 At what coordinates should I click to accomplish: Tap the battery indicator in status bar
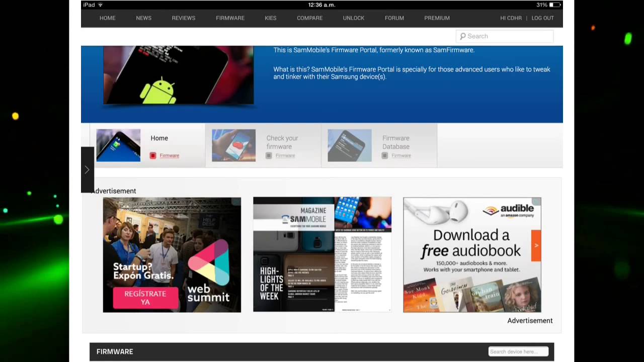[555, 5]
